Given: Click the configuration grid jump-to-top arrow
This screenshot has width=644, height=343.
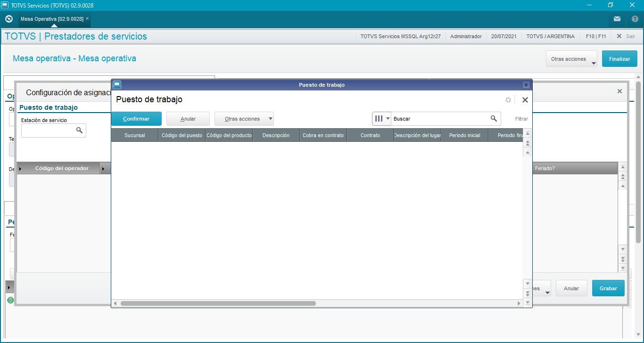Looking at the screenshot, I should [623, 167].
